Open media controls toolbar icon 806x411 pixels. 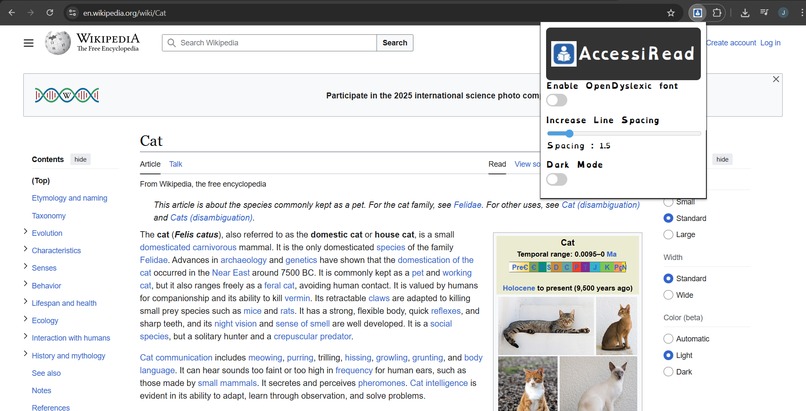[x=764, y=13]
